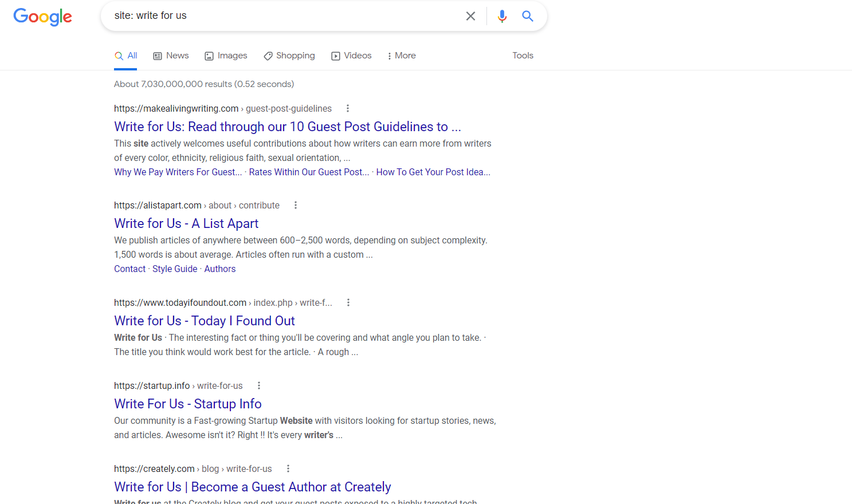The width and height of the screenshot is (852, 504).
Task: Click the Google logo
Action: (43, 17)
